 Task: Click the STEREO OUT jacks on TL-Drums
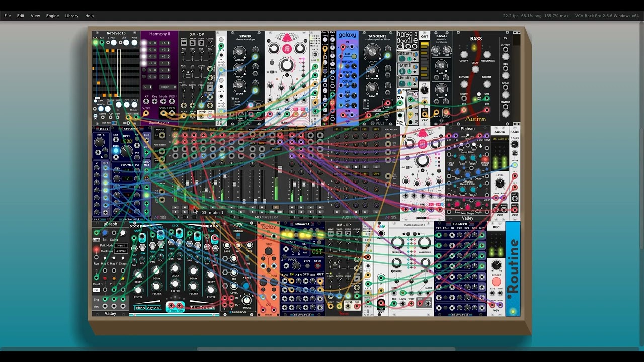coord(175,306)
